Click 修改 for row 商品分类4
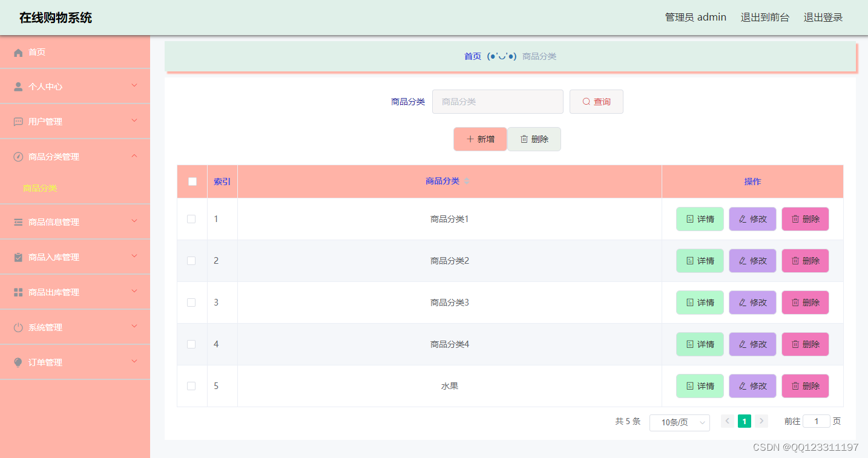This screenshot has width=868, height=458. pos(752,344)
